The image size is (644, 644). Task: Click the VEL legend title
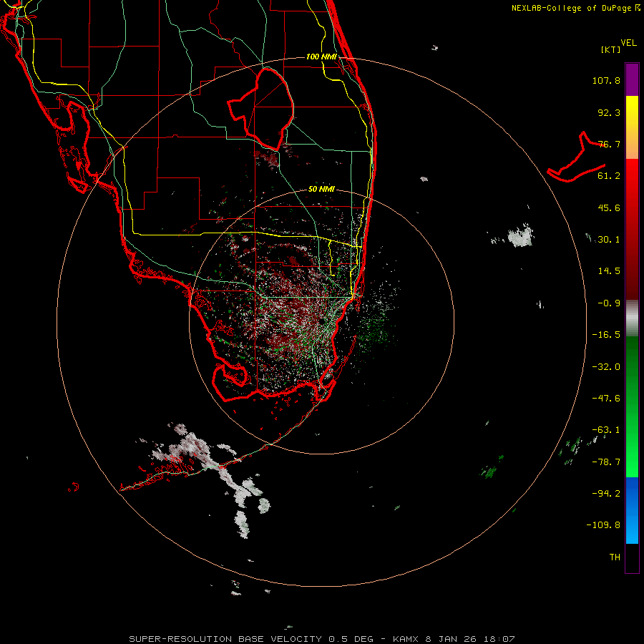[x=628, y=43]
